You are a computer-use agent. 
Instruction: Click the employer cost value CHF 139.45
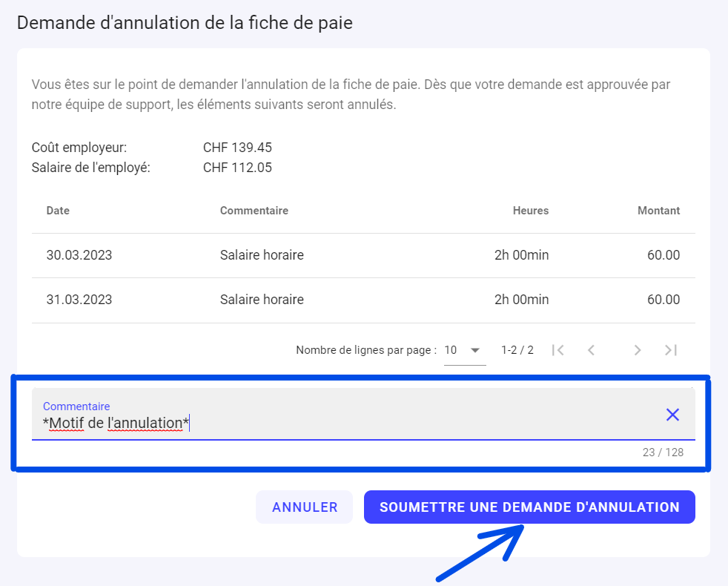(237, 148)
